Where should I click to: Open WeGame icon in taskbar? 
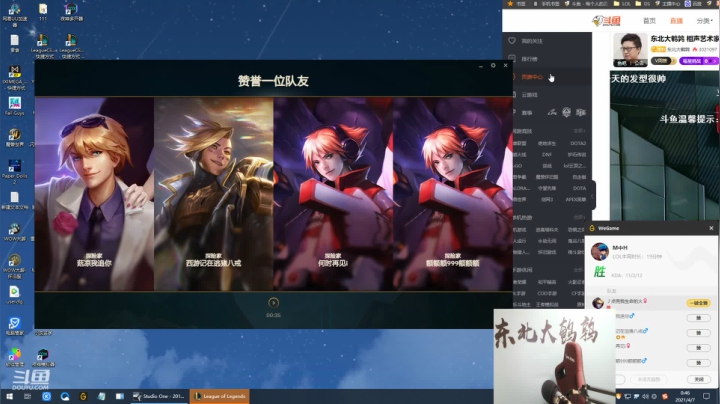click(x=83, y=396)
